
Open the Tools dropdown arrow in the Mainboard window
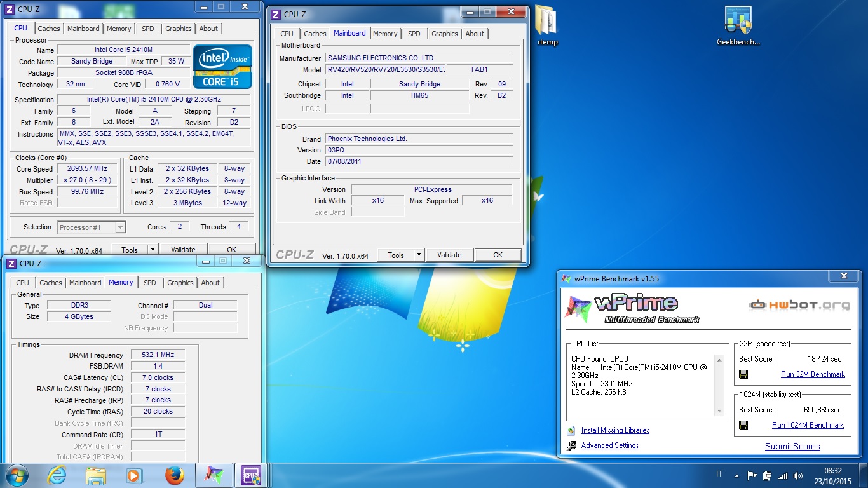point(419,255)
